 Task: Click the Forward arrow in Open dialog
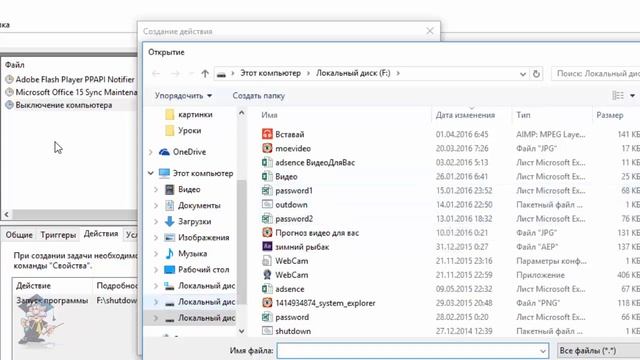point(175,73)
